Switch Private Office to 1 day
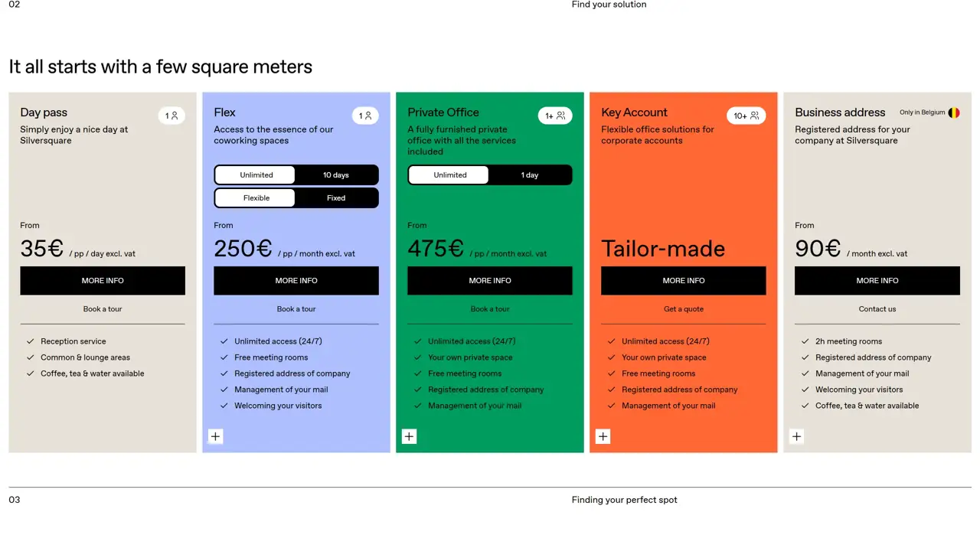 coord(529,175)
